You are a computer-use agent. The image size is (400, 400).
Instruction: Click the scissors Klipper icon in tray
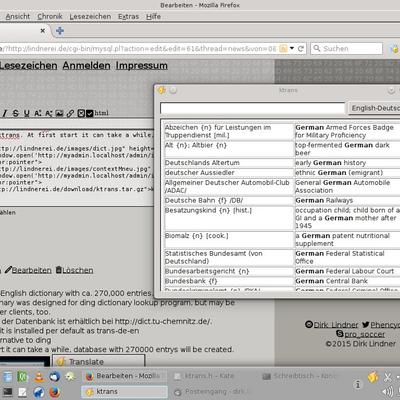tap(387, 377)
